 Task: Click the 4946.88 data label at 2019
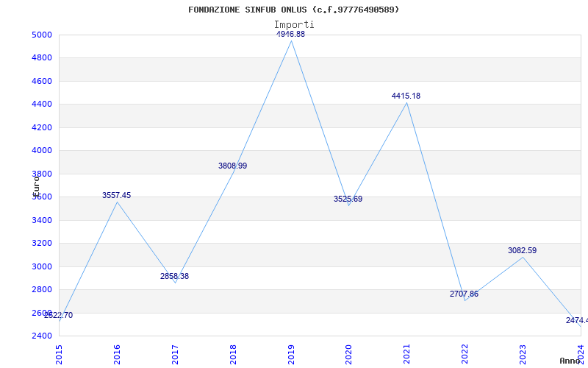[290, 34]
